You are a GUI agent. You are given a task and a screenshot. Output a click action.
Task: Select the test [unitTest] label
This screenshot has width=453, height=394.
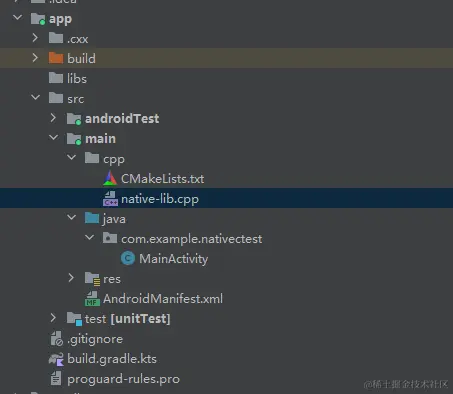pyautogui.click(x=127, y=319)
